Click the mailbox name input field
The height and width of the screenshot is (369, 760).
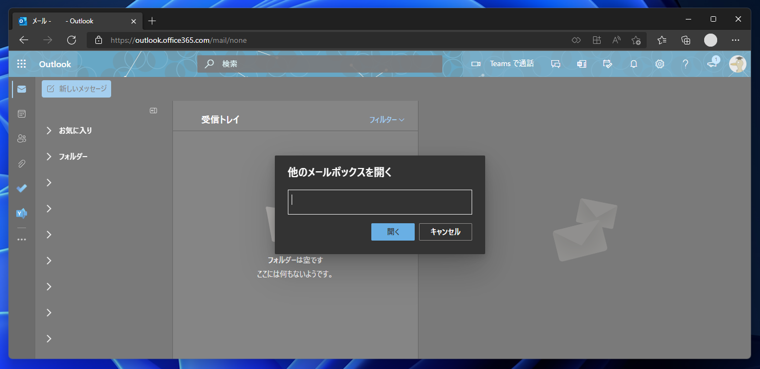[380, 202]
